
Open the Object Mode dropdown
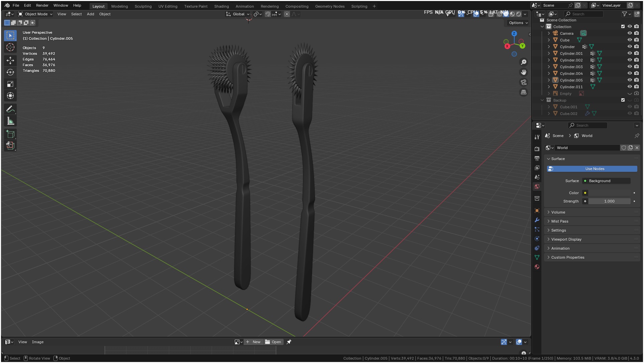click(35, 14)
